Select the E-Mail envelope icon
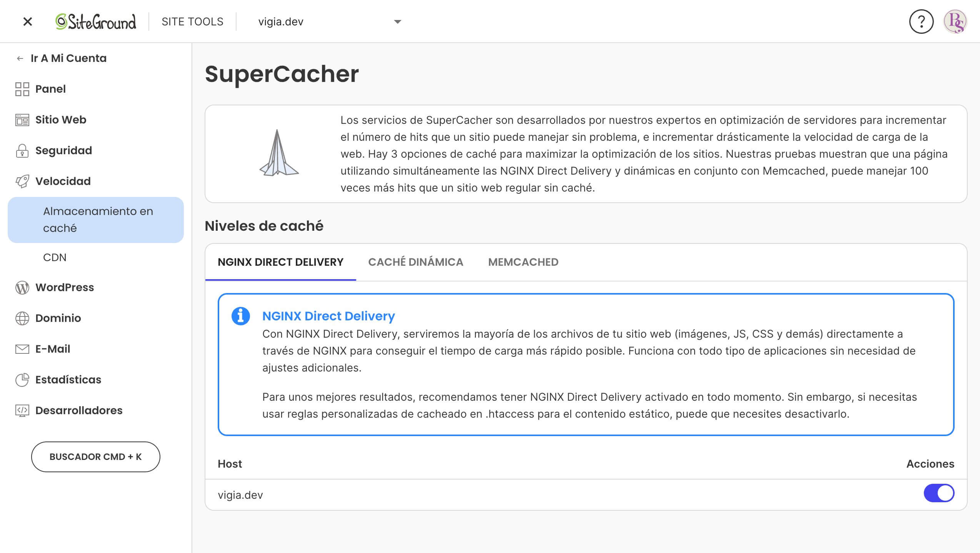Screen dimensions: 980x553 22,349
